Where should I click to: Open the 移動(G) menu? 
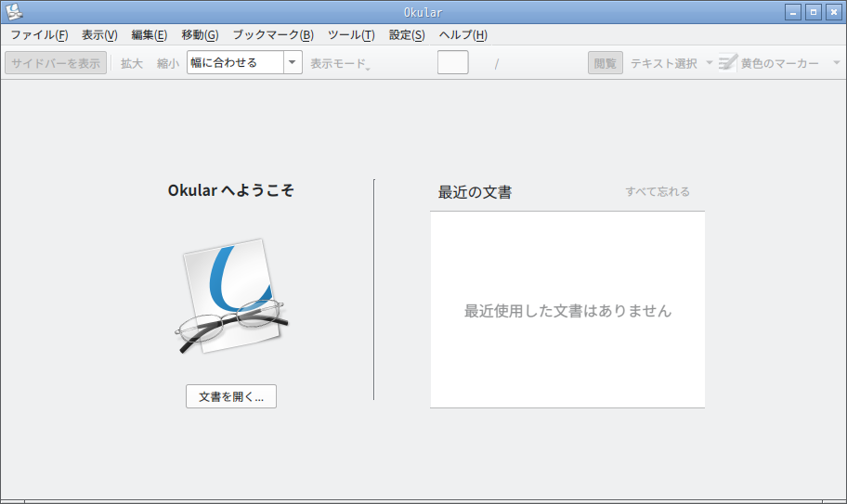click(x=200, y=35)
